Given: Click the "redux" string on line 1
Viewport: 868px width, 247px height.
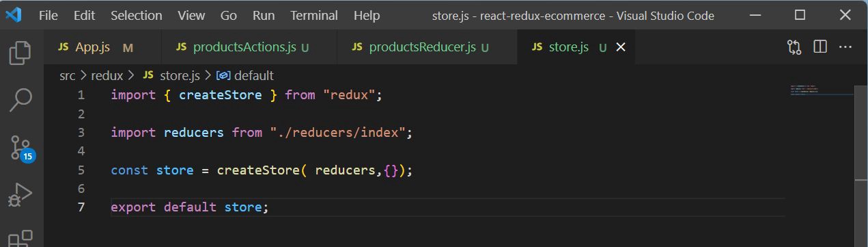Looking at the screenshot, I should click(349, 95).
